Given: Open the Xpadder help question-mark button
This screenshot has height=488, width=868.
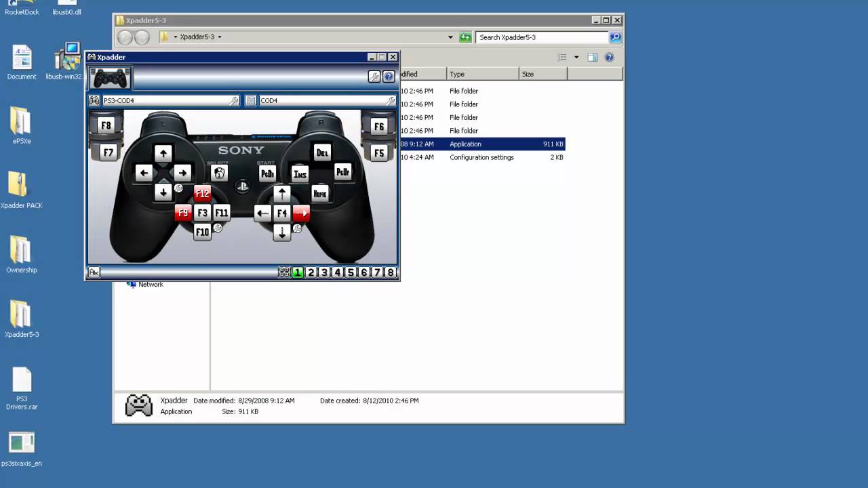Looking at the screenshot, I should click(x=389, y=77).
